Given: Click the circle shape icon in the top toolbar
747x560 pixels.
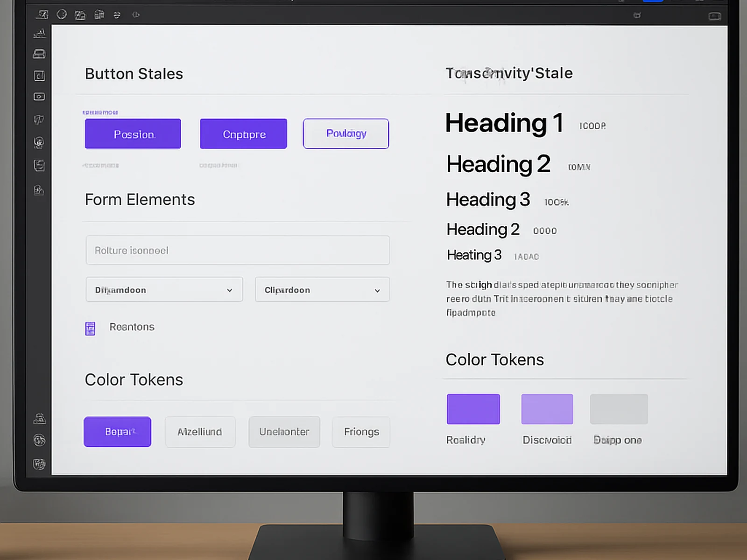Looking at the screenshot, I should click(x=62, y=14).
